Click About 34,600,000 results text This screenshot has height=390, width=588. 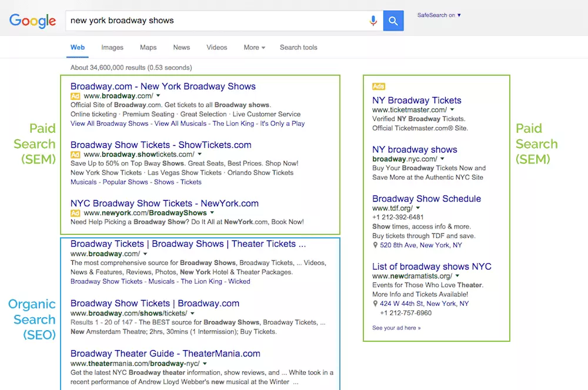pyautogui.click(x=131, y=68)
